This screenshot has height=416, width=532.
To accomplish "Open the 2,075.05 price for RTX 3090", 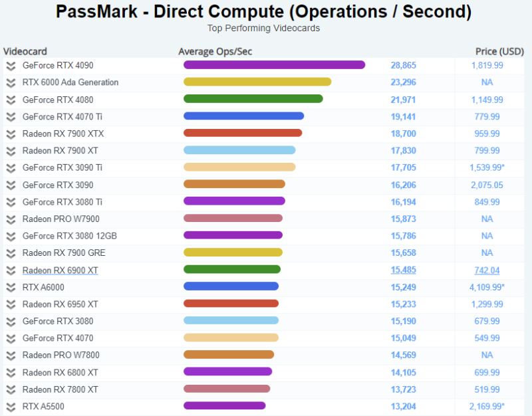I will coord(487,185).
